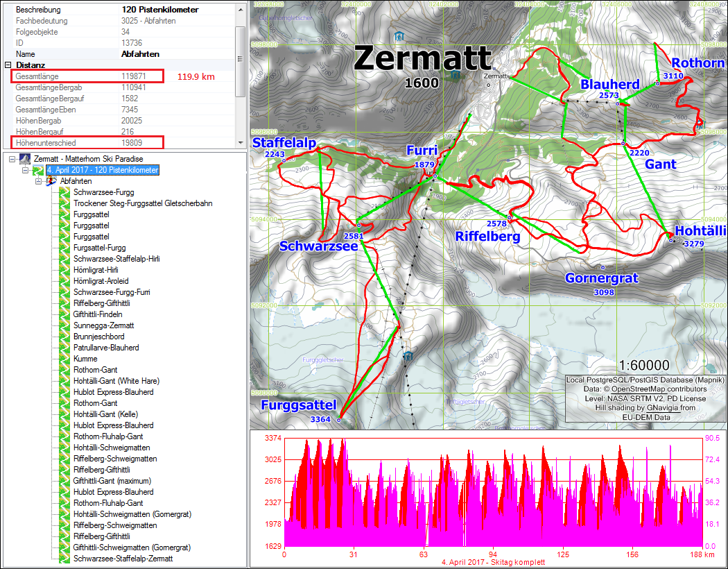Click the skier icon beside Abfahrten node
The width and height of the screenshot is (728, 569).
pyautogui.click(x=51, y=181)
